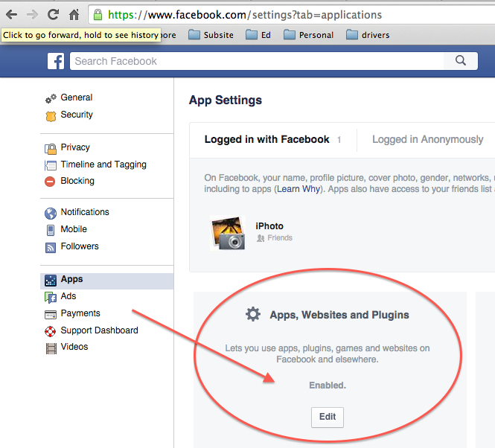Open Security settings in sidebar

pyautogui.click(x=77, y=115)
